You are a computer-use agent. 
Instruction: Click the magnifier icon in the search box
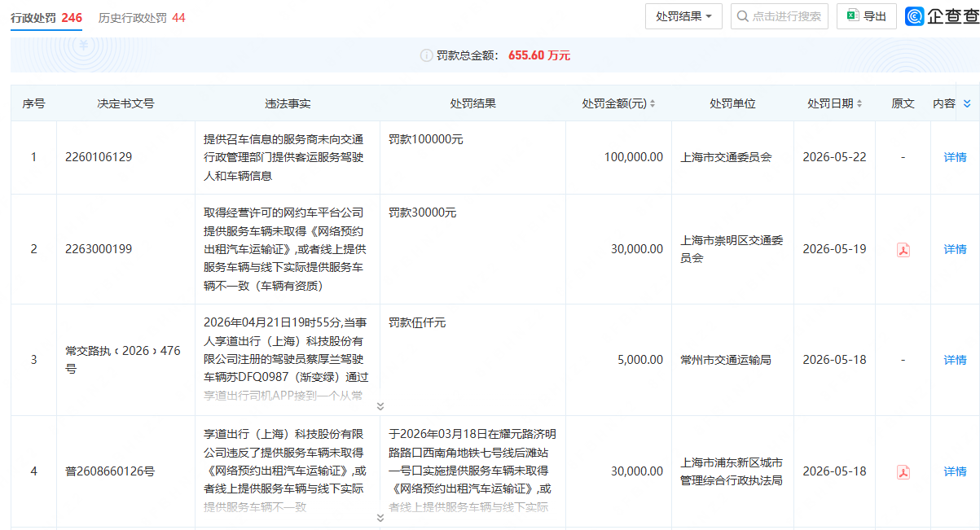point(742,16)
